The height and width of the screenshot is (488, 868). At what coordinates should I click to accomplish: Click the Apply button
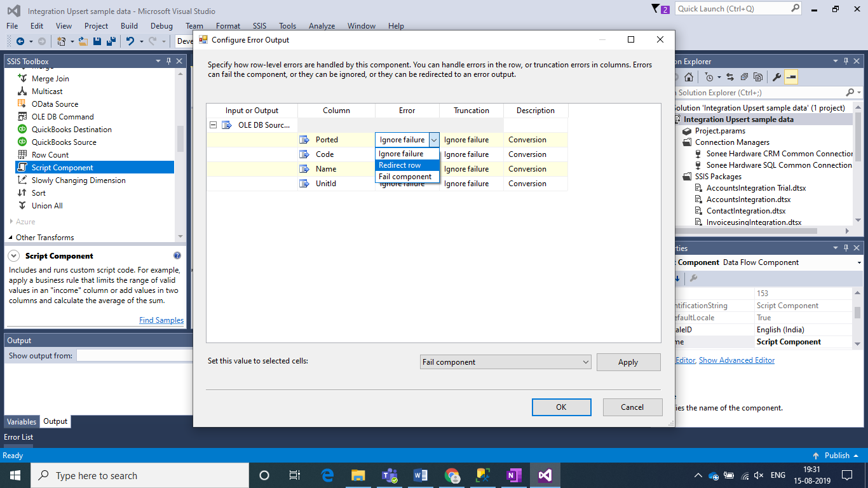628,362
